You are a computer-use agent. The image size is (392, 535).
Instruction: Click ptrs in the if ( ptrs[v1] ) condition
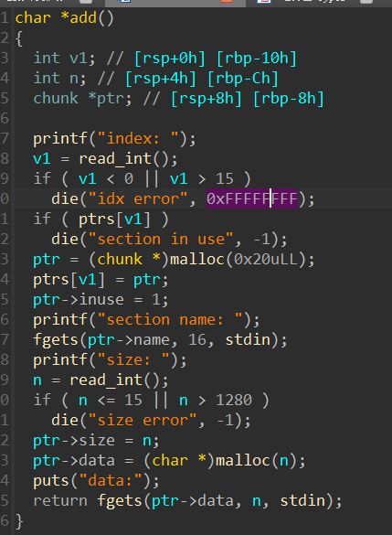(x=97, y=219)
